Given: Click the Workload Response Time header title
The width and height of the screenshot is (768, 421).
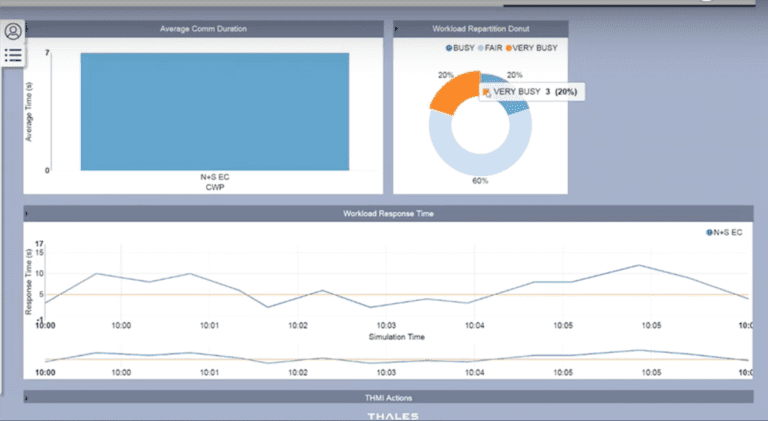Looking at the screenshot, I should pyautogui.click(x=388, y=213).
